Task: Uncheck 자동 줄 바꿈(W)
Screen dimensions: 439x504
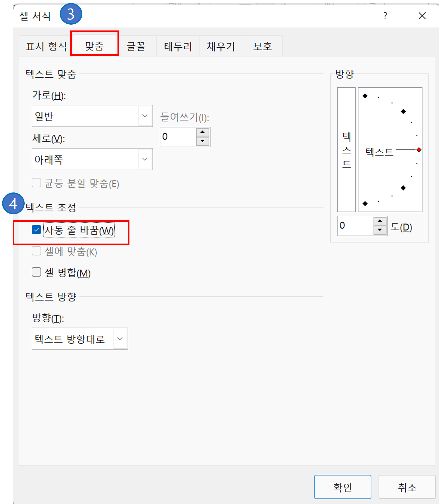Action: coord(36,230)
